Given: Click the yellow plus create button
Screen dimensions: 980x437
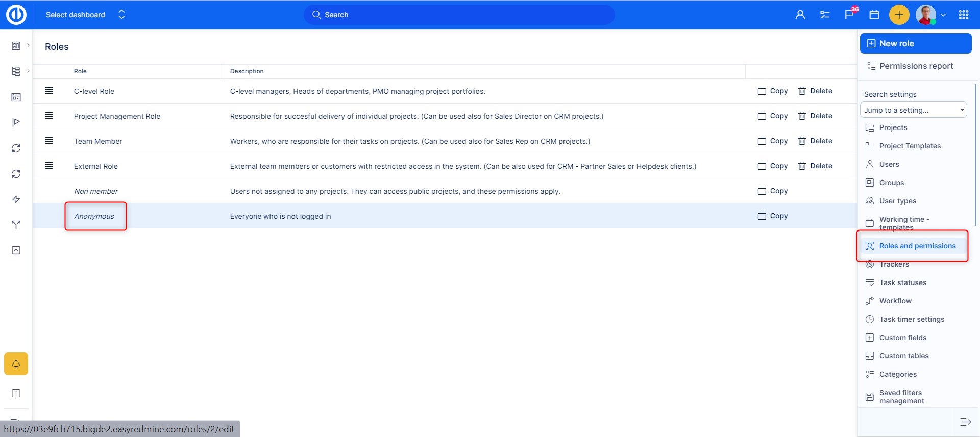Looking at the screenshot, I should 899,15.
